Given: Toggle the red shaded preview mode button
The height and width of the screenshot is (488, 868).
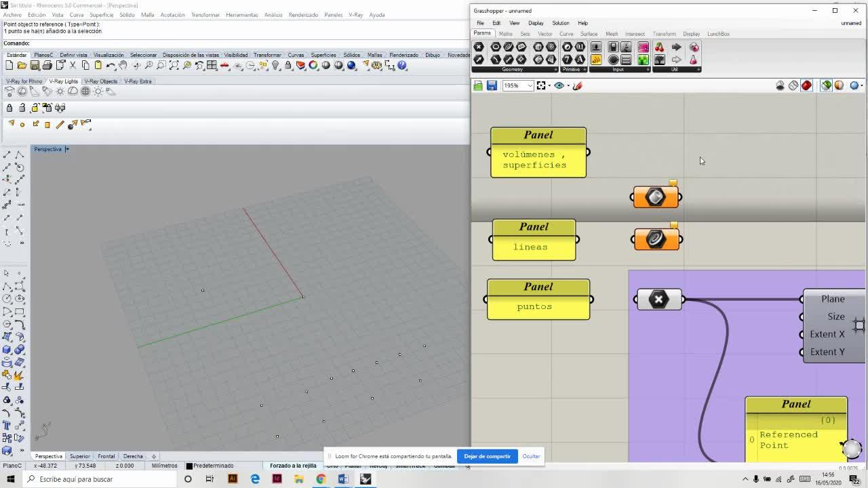Looking at the screenshot, I should pyautogui.click(x=806, y=85).
